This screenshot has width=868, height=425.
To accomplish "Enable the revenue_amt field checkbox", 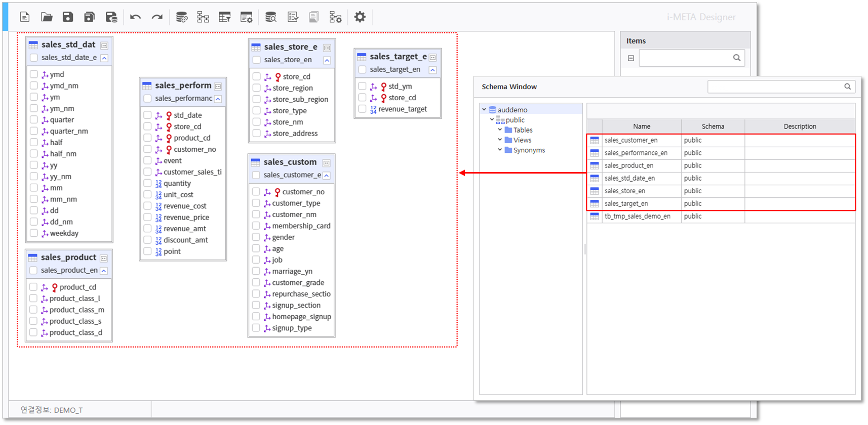I will point(147,228).
